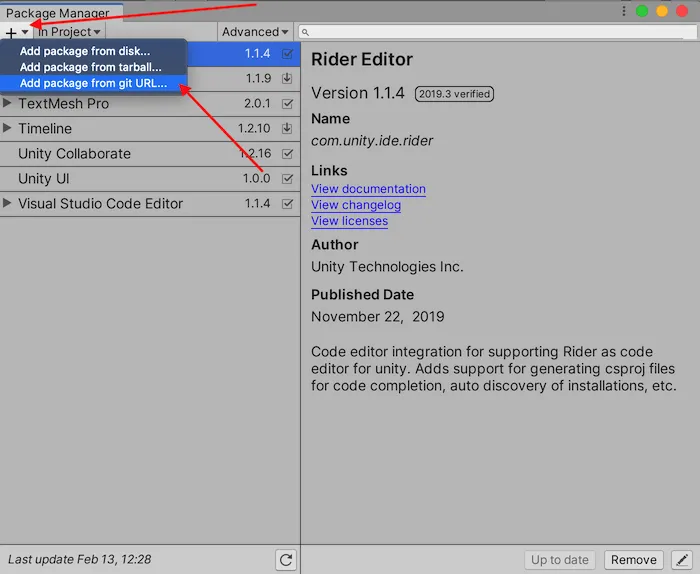Click the installed checkmark icon for TextMesh Pro
Image resolution: width=700 pixels, height=574 pixels.
point(287,104)
